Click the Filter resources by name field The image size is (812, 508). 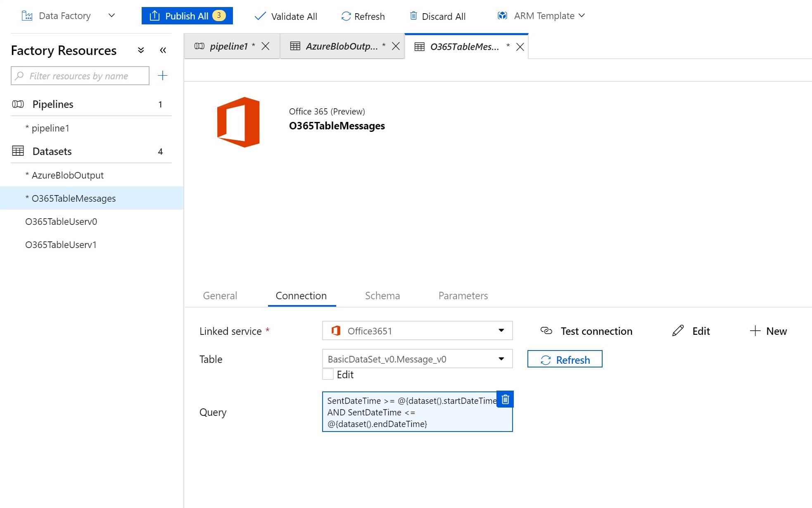pos(80,76)
